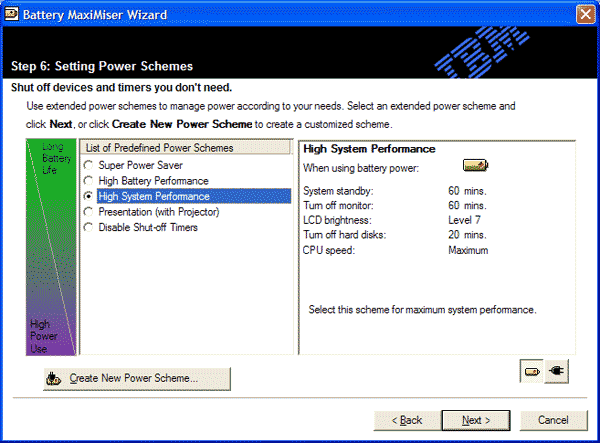The width and height of the screenshot is (600, 443).
Task: Click the IBM logo in header
Action: coord(482,52)
